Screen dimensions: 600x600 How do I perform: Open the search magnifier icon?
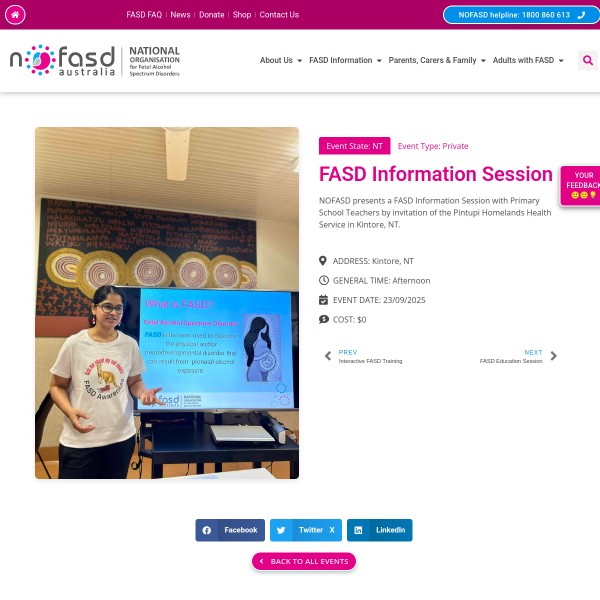[588, 60]
